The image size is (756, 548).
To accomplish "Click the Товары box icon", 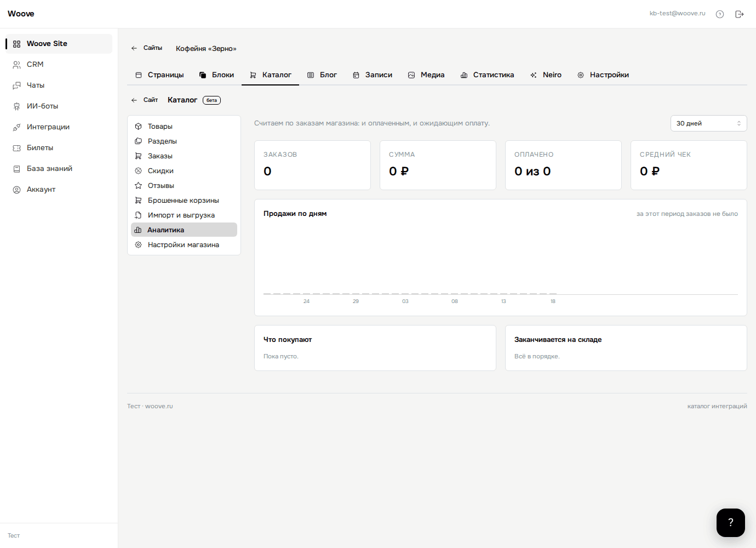I will 139,127.
